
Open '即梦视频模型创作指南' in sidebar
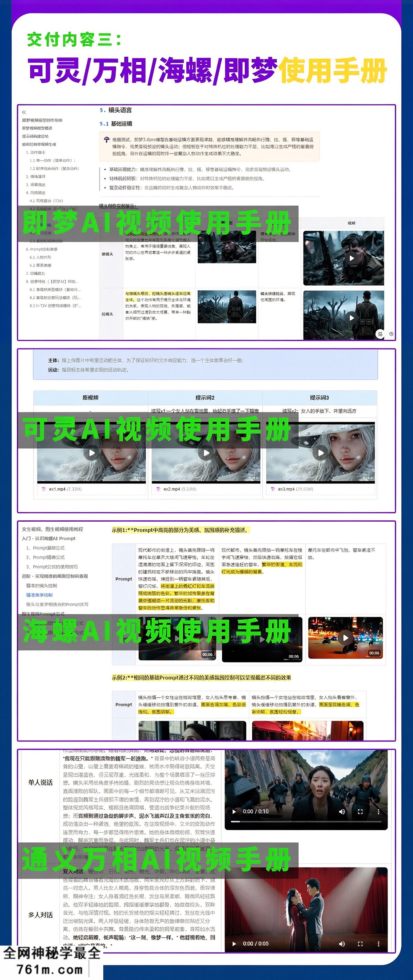pos(42,120)
